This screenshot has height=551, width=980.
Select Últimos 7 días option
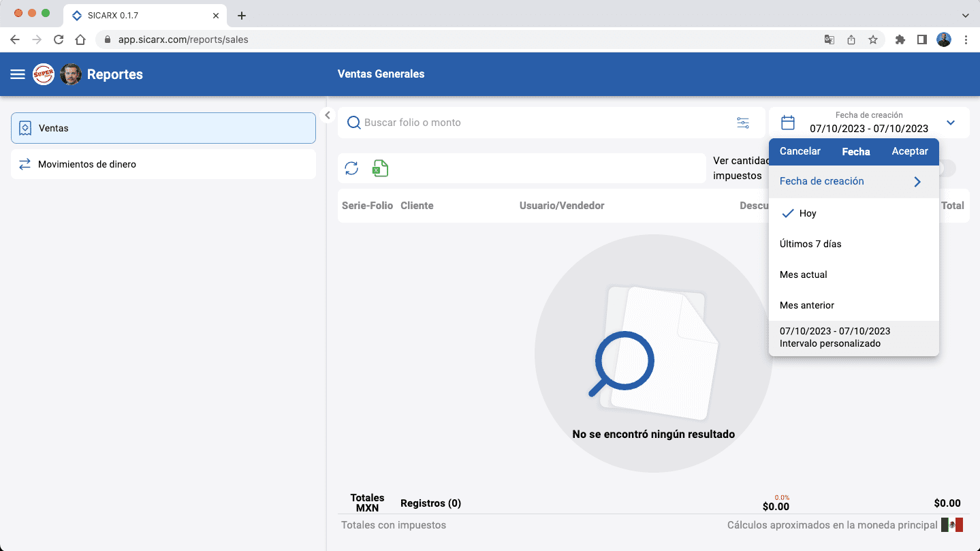click(810, 244)
